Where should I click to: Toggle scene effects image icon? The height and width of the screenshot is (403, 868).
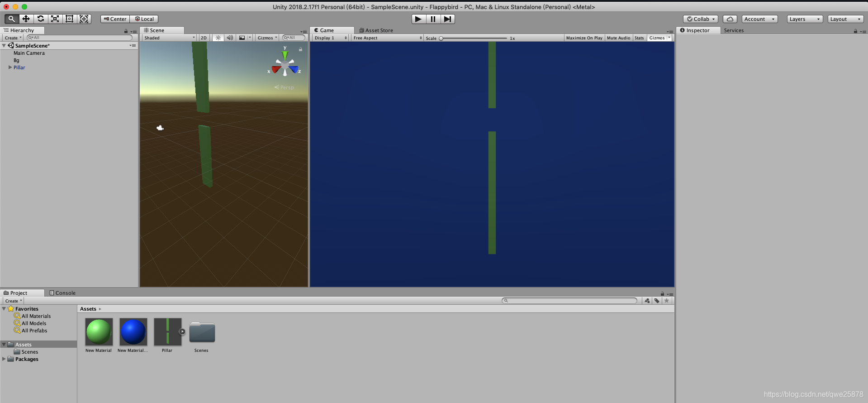click(242, 38)
